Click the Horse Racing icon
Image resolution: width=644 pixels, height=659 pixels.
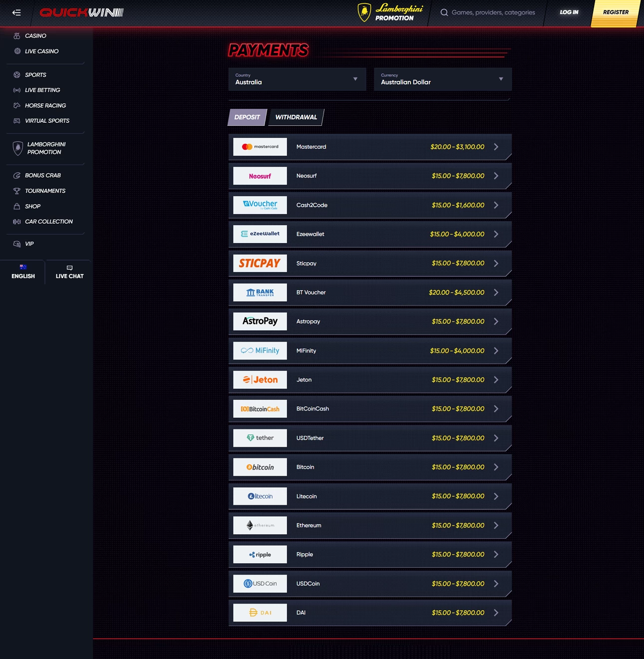click(x=17, y=105)
